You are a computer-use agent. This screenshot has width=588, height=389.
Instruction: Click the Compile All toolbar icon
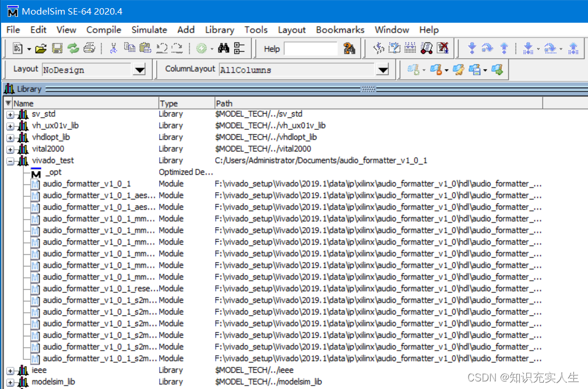(x=395, y=48)
